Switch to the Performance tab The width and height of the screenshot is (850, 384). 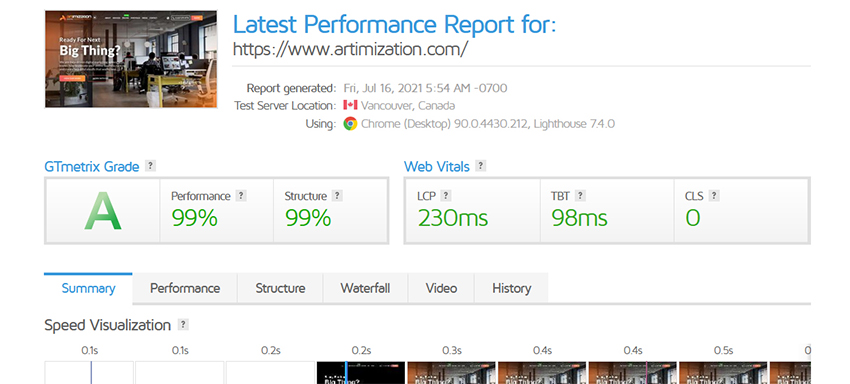[185, 288]
